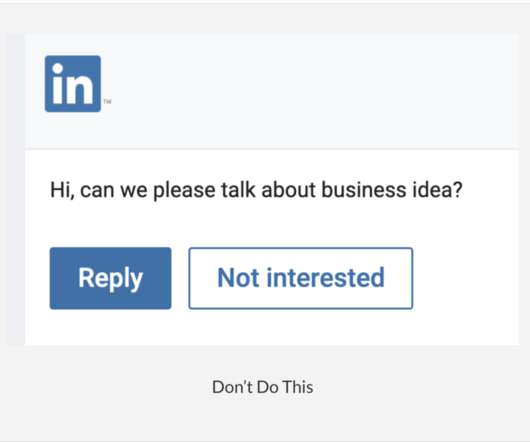
Task: Click the word "idea" in the message
Action: 432,189
